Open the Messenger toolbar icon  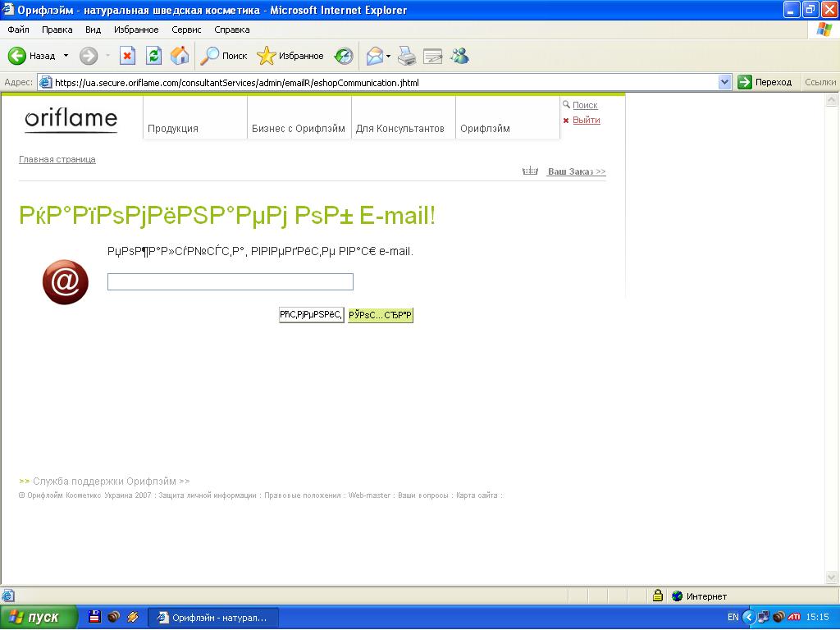click(x=459, y=56)
